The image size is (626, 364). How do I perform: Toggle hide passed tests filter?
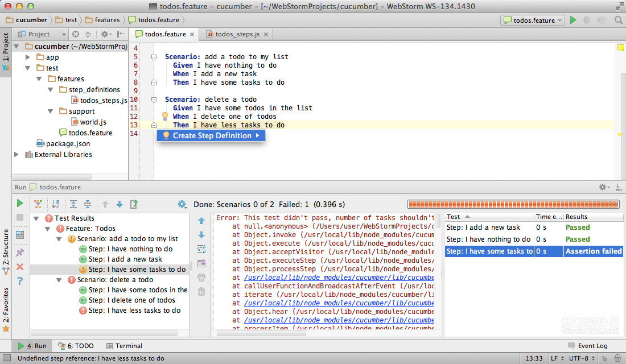(x=38, y=204)
